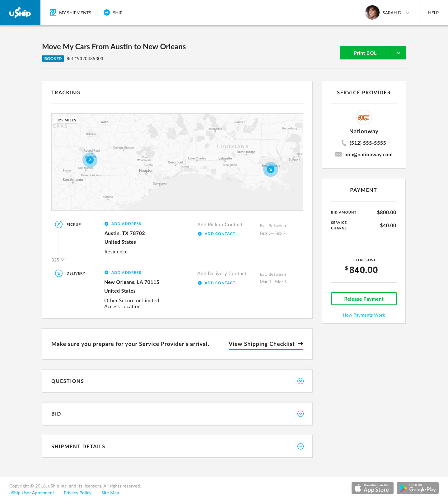Click the uShip logo

pos(20,12)
